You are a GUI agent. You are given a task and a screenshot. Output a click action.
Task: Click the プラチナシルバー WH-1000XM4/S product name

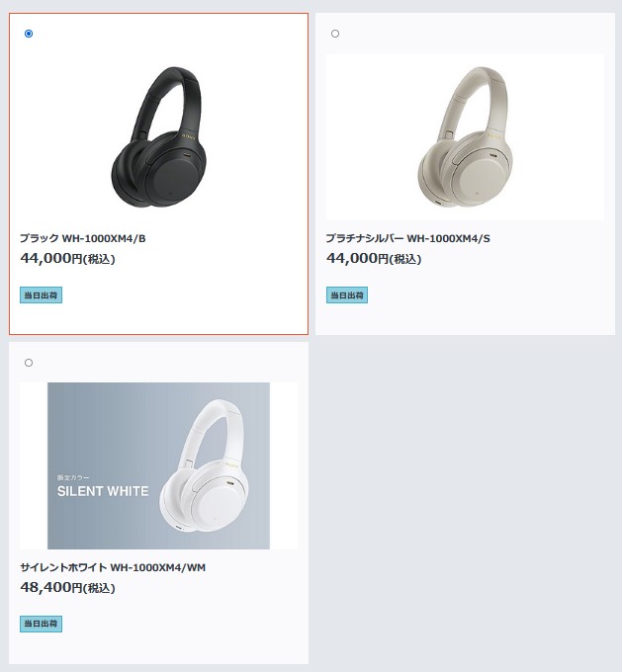407,238
